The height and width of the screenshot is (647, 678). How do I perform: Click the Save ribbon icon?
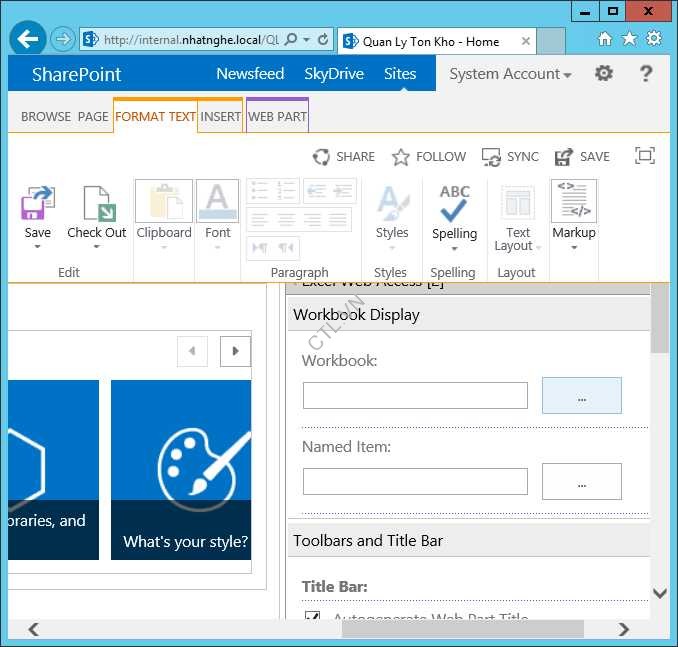point(38,204)
